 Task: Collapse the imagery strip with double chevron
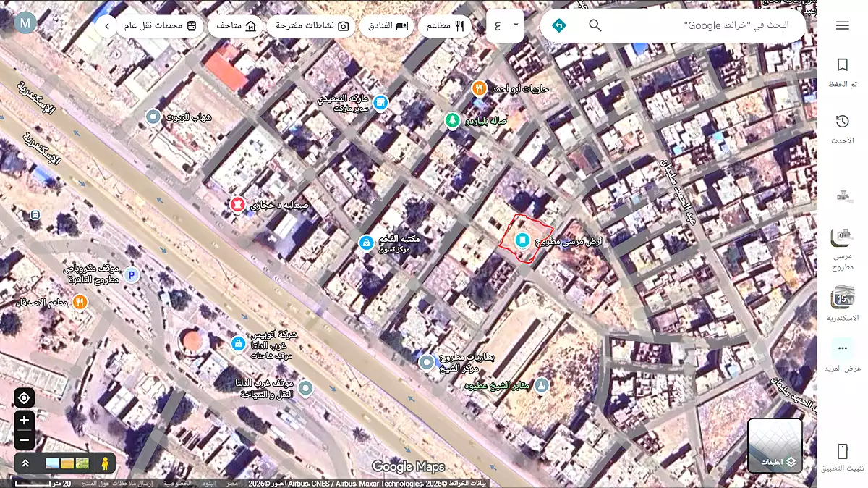(x=25, y=463)
